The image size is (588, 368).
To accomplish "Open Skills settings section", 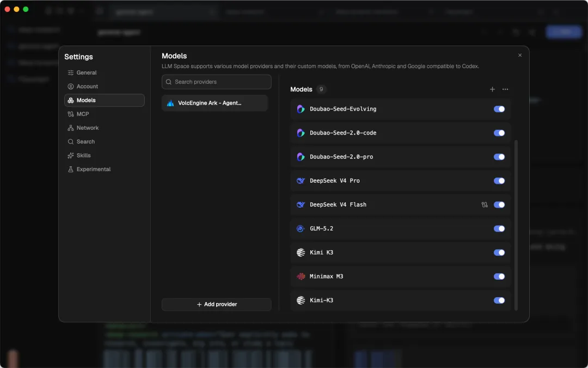I will (104, 155).
